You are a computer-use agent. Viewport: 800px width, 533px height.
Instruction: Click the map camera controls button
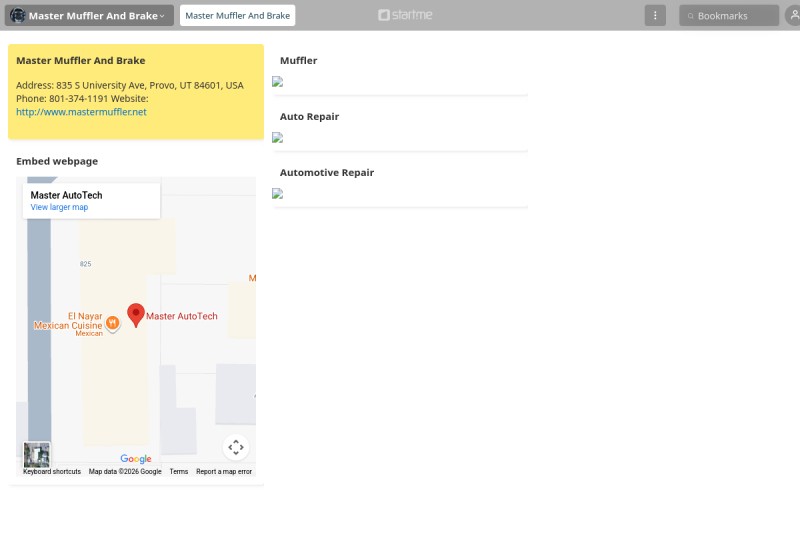(x=236, y=447)
